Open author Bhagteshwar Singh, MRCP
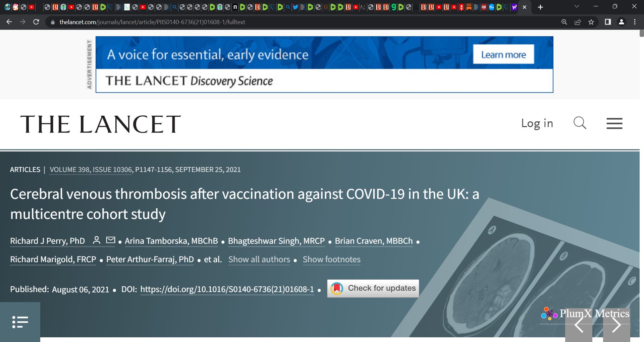Screen dimensions: 644x342 pos(276,241)
